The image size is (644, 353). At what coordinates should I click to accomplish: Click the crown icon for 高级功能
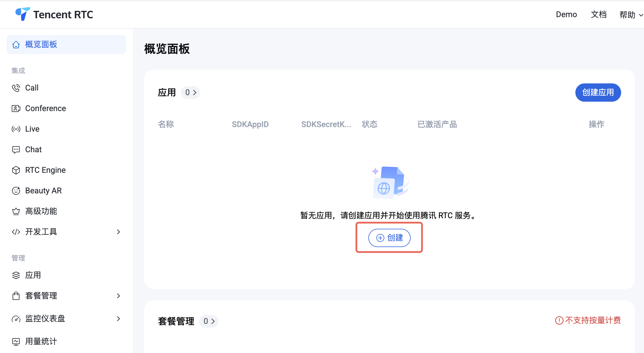click(16, 211)
